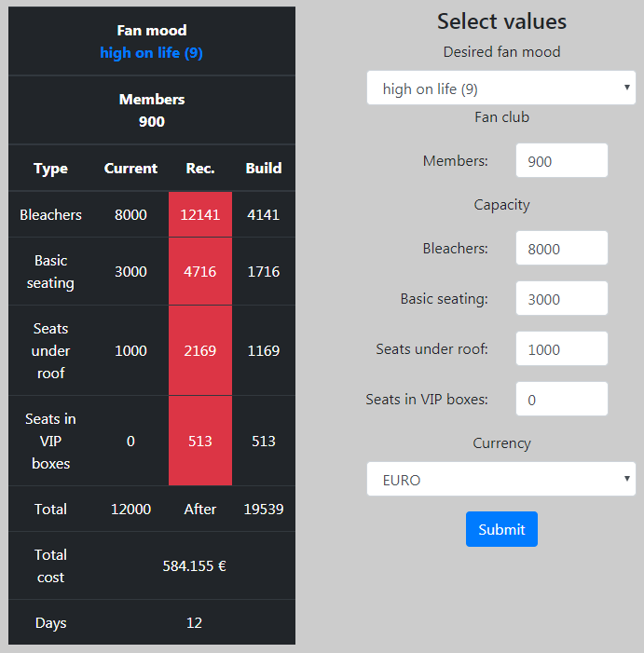
Task: Click recommended roof seats value 2169
Action: [200, 350]
